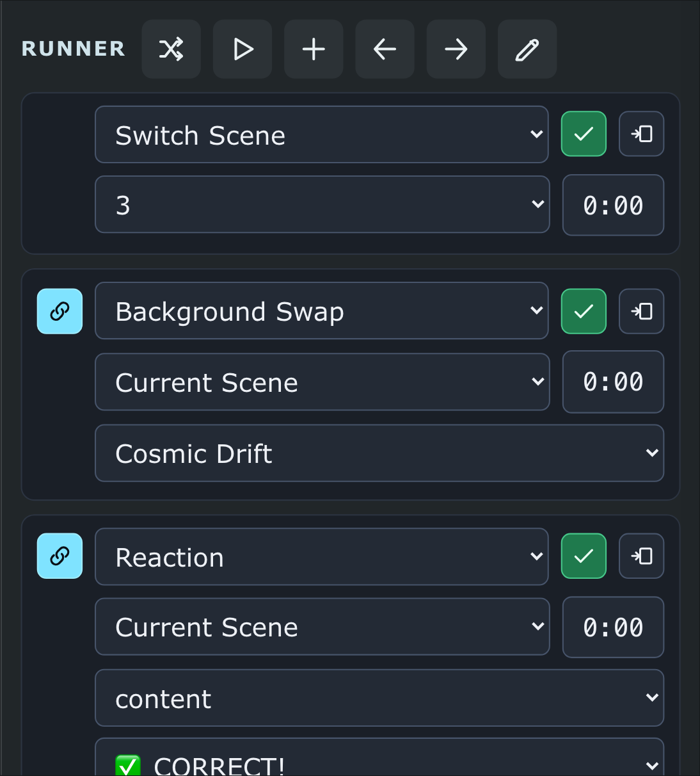Click the 0:00 time field in Reaction step
Screen dimensions: 700x776
tap(614, 627)
